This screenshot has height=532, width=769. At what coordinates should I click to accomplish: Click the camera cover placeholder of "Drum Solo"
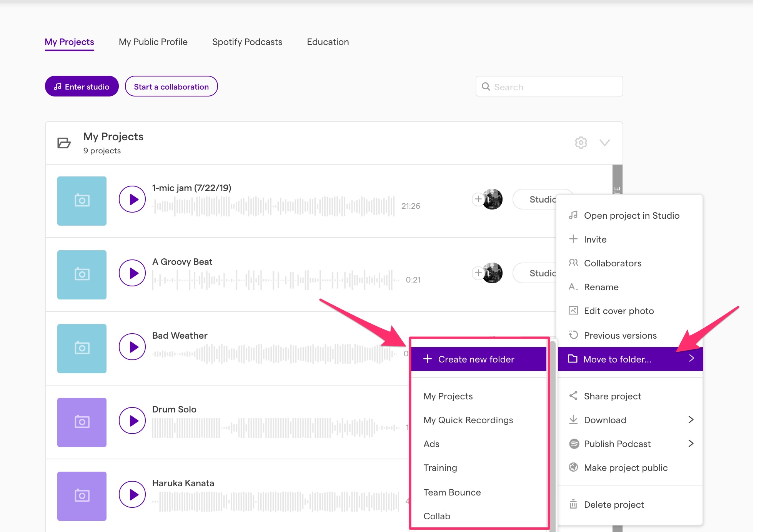click(x=82, y=422)
